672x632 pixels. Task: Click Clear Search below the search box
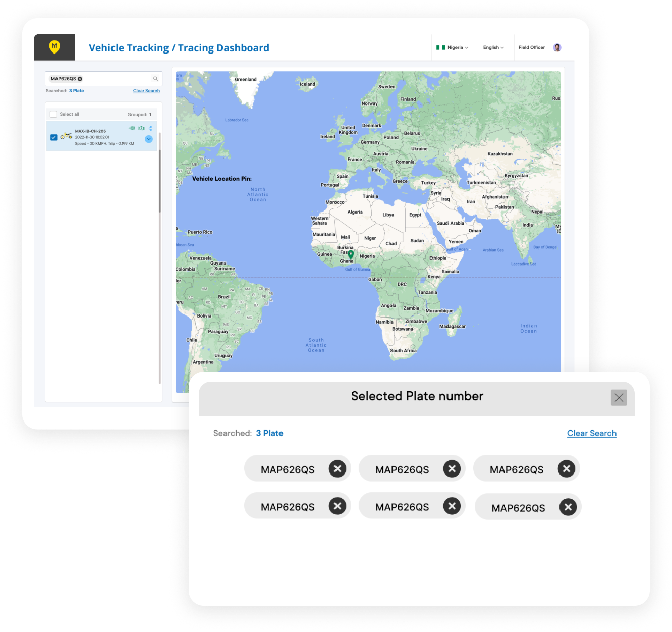[146, 91]
